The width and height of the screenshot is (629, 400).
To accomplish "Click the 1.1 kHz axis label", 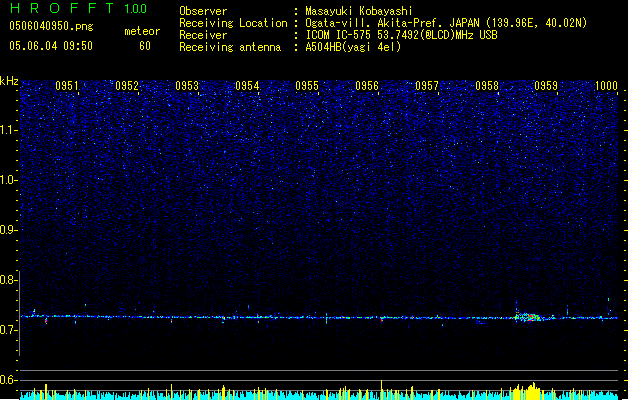I will (9, 130).
